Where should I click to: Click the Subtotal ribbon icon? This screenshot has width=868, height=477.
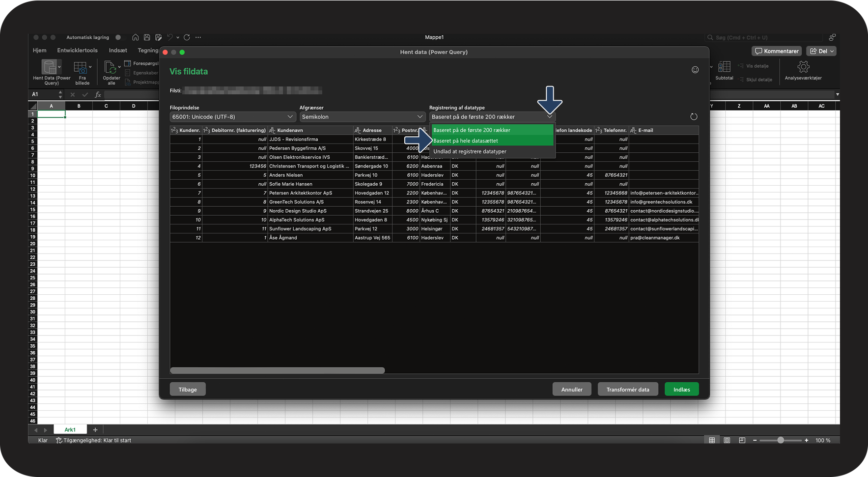[x=724, y=67]
